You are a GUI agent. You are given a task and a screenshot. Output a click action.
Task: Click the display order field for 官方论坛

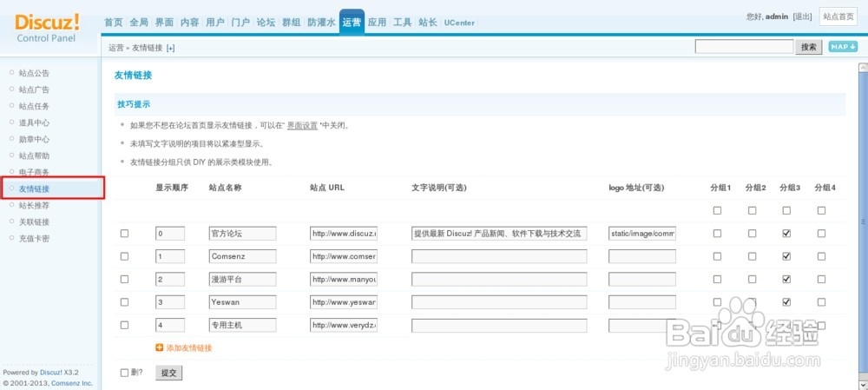pyautogui.click(x=170, y=234)
